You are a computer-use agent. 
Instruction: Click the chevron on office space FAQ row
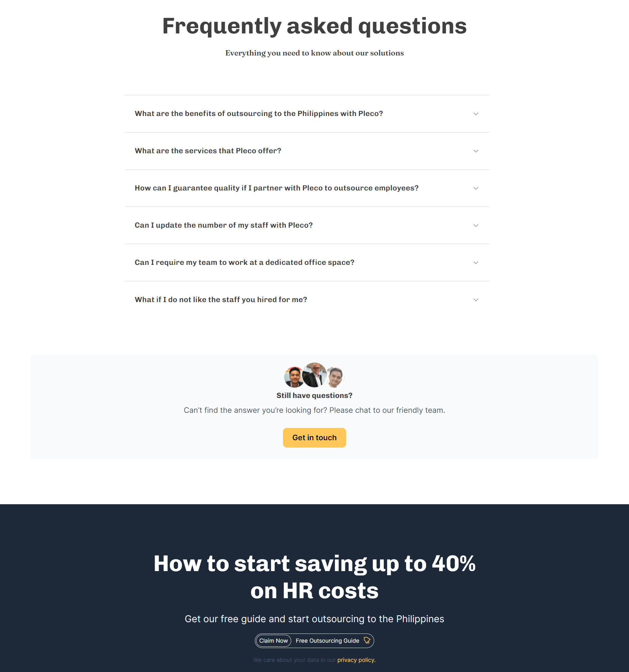click(476, 262)
